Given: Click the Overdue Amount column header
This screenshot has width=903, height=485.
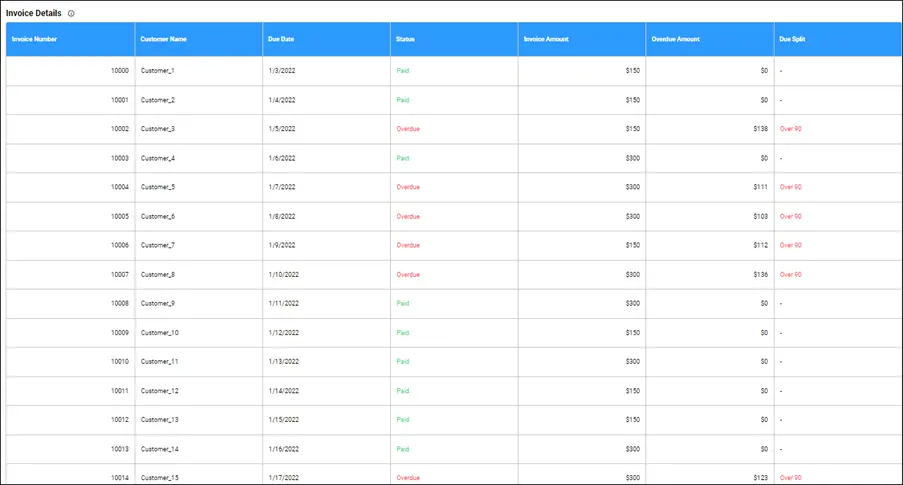Looking at the screenshot, I should [x=676, y=39].
